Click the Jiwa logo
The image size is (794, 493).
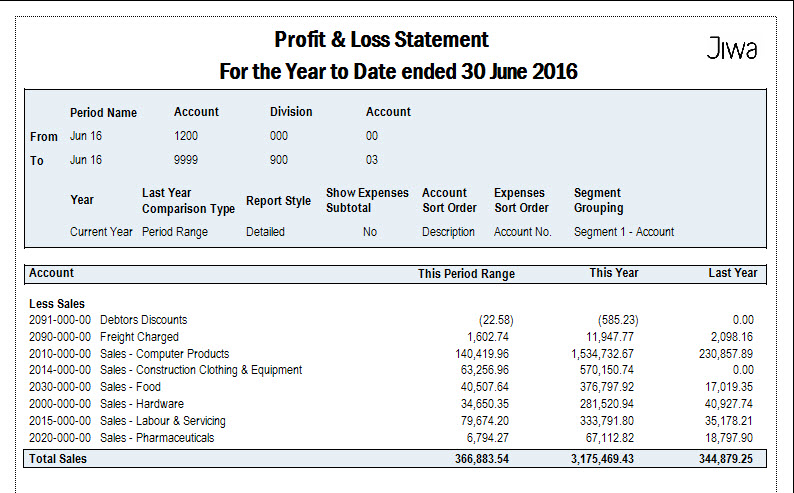[x=732, y=48]
